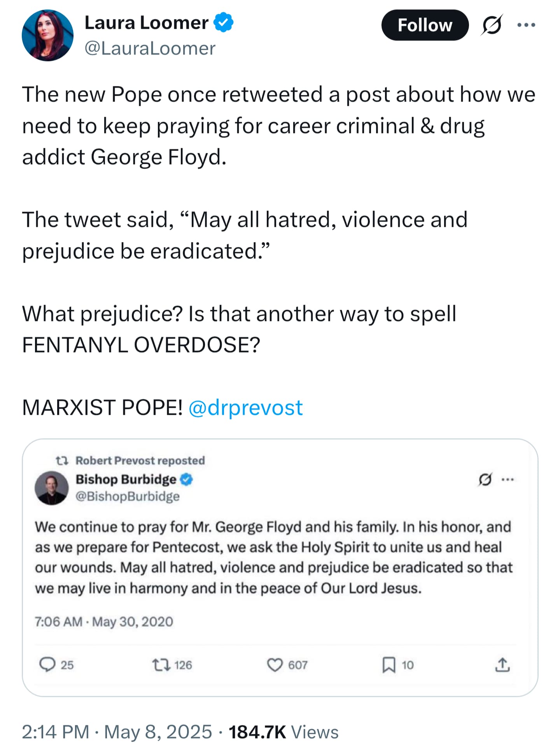This screenshot has width=560, height=753.
Task: Open Grok icon next to Follow
Action: tap(492, 25)
